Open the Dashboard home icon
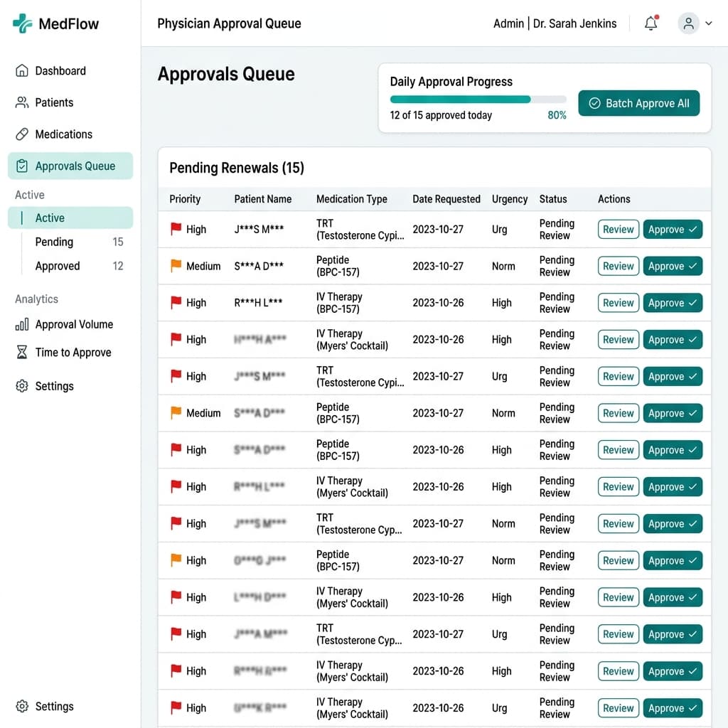Image resolution: width=728 pixels, height=728 pixels. [22, 70]
